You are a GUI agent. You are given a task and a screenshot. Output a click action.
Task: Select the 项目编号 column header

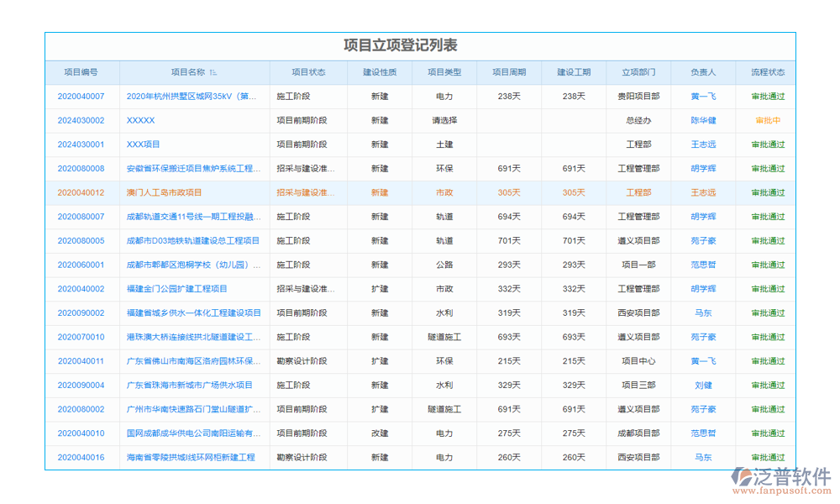pyautogui.click(x=81, y=73)
